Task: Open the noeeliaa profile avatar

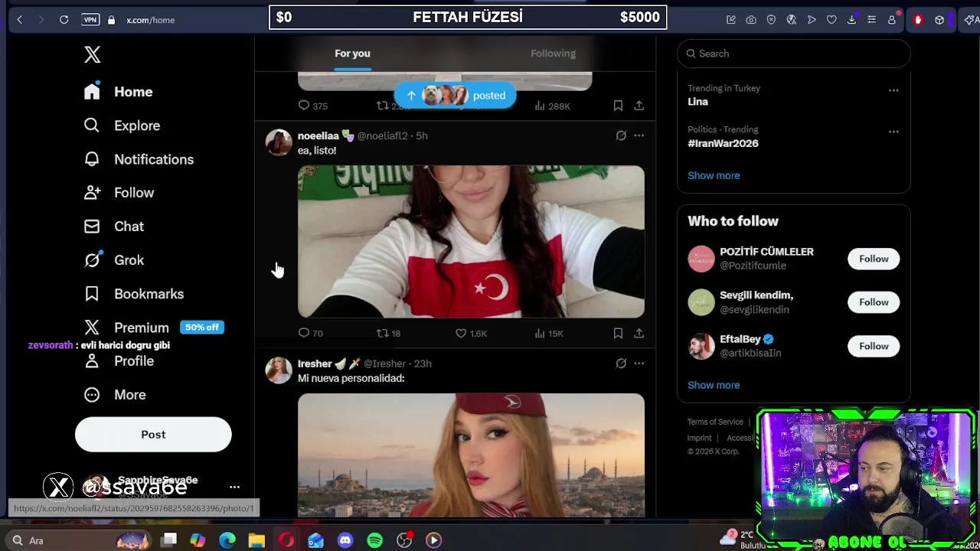Action: [279, 142]
